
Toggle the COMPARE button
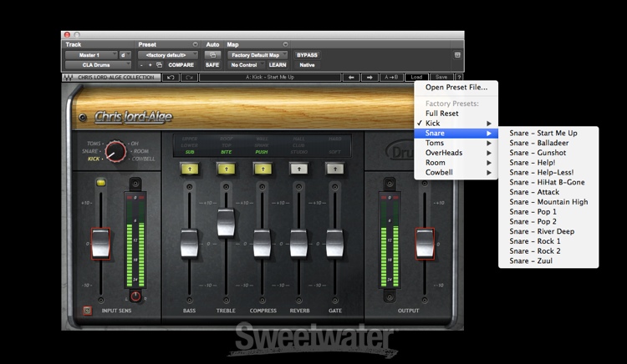181,65
